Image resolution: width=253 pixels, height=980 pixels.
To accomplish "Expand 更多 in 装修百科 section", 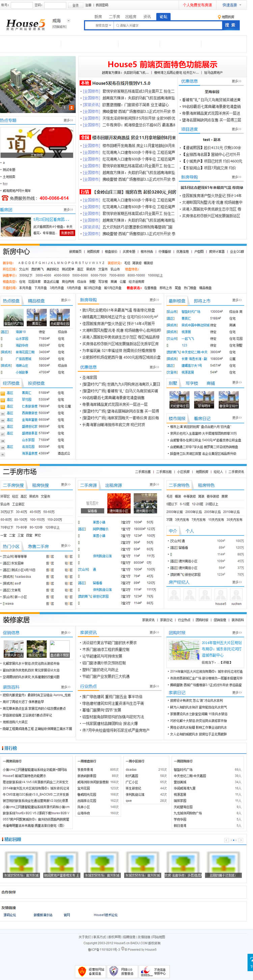I will click(x=66, y=687).
